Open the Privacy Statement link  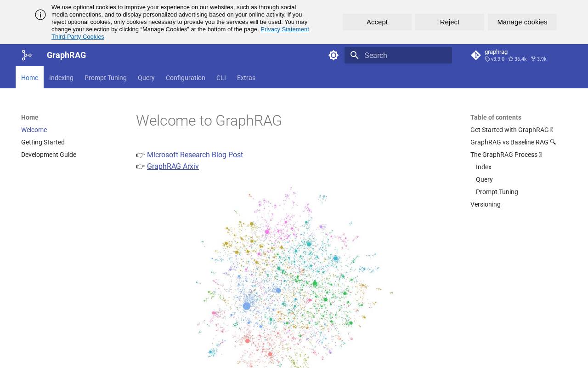[x=285, y=29]
